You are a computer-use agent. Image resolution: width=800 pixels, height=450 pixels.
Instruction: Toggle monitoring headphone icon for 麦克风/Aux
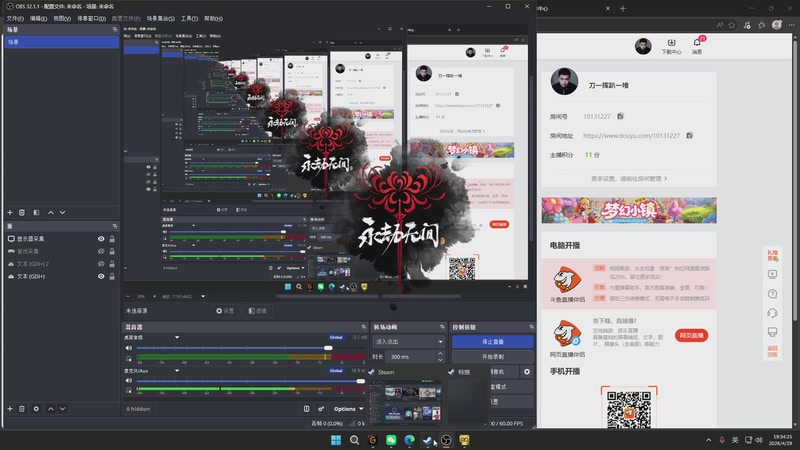[129, 390]
